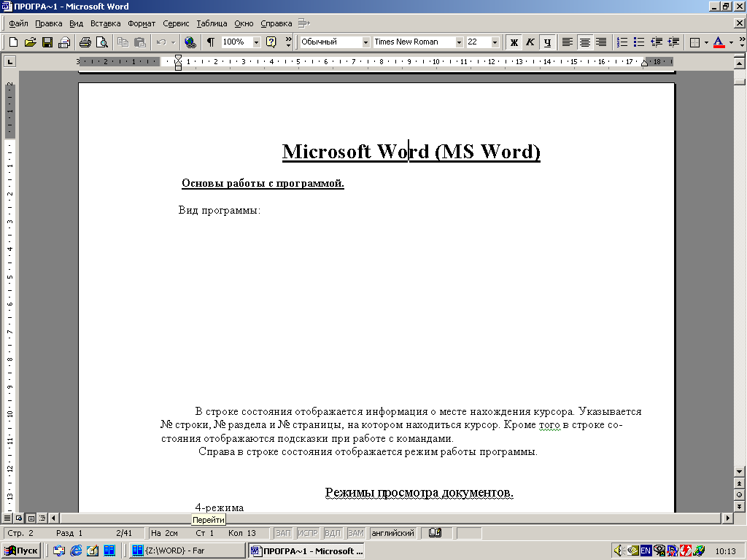
Task: Open the Правка menu
Action: (x=49, y=23)
